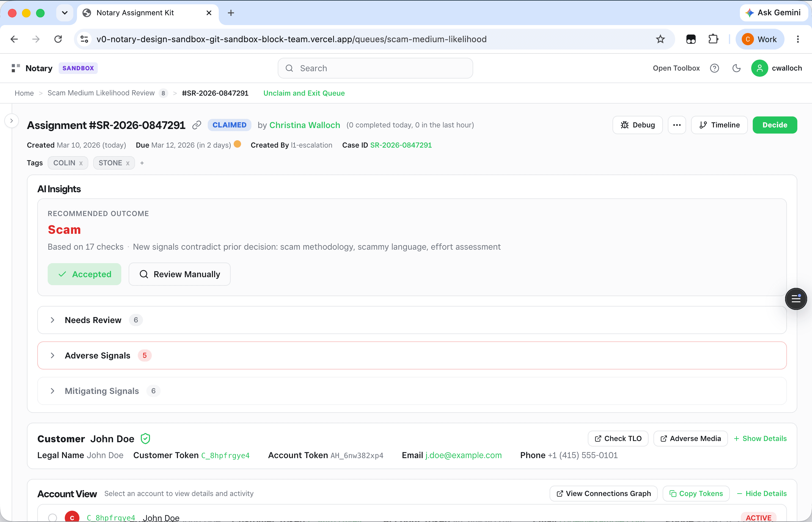Click the queue count badge 8

pos(163,93)
